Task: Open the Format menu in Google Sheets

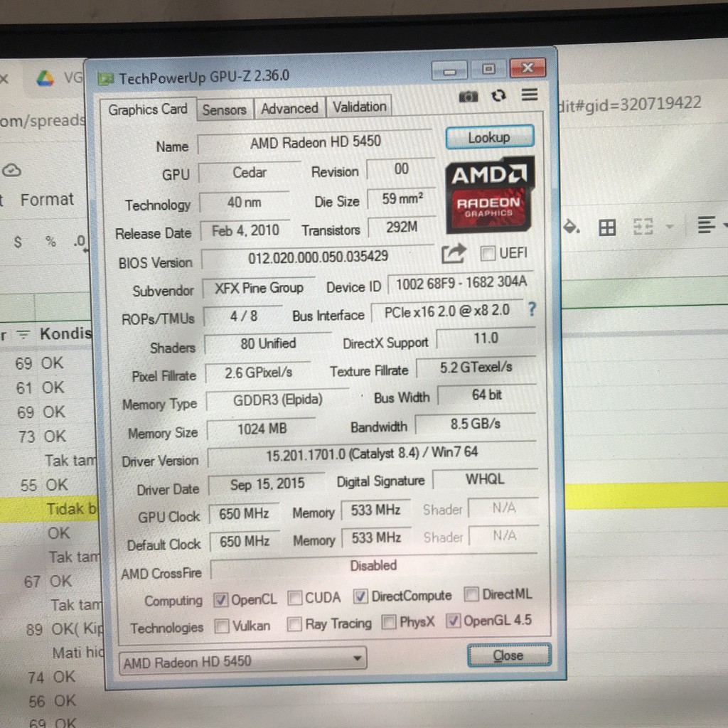Action: (47, 200)
